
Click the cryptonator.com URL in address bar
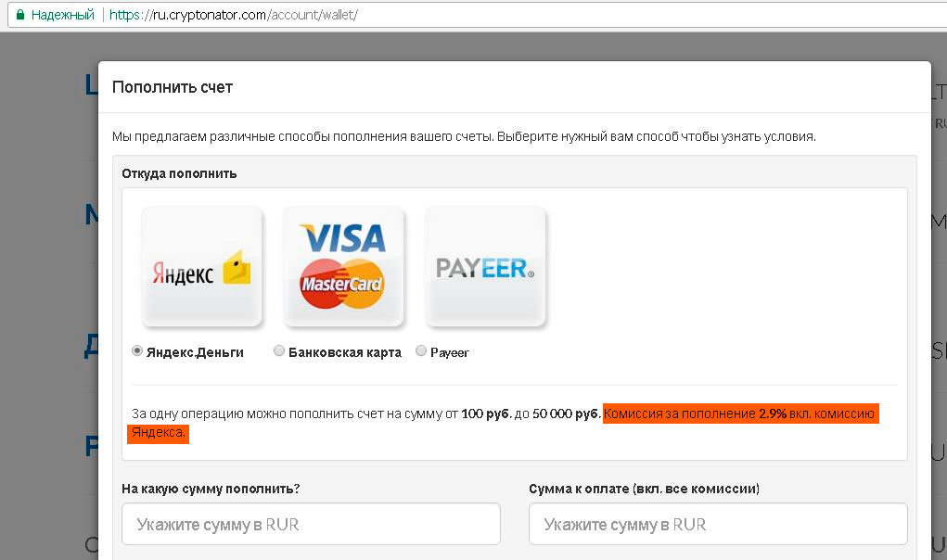(x=234, y=15)
